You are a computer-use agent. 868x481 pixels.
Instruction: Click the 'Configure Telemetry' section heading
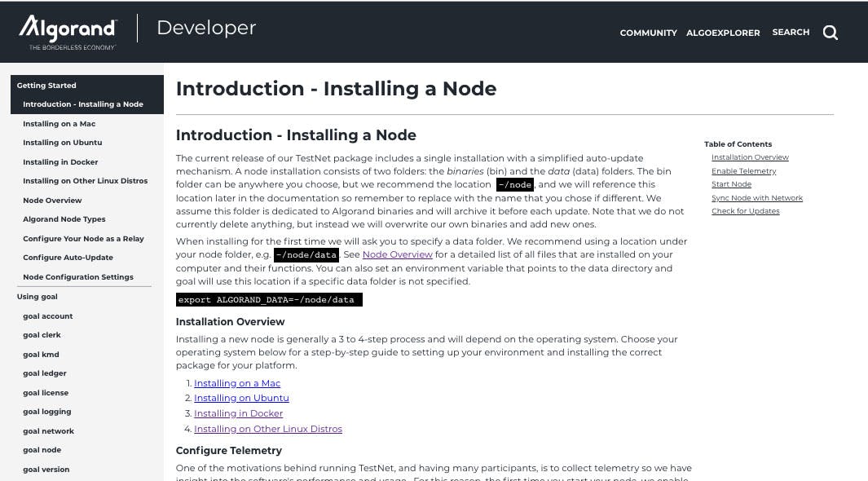click(229, 450)
